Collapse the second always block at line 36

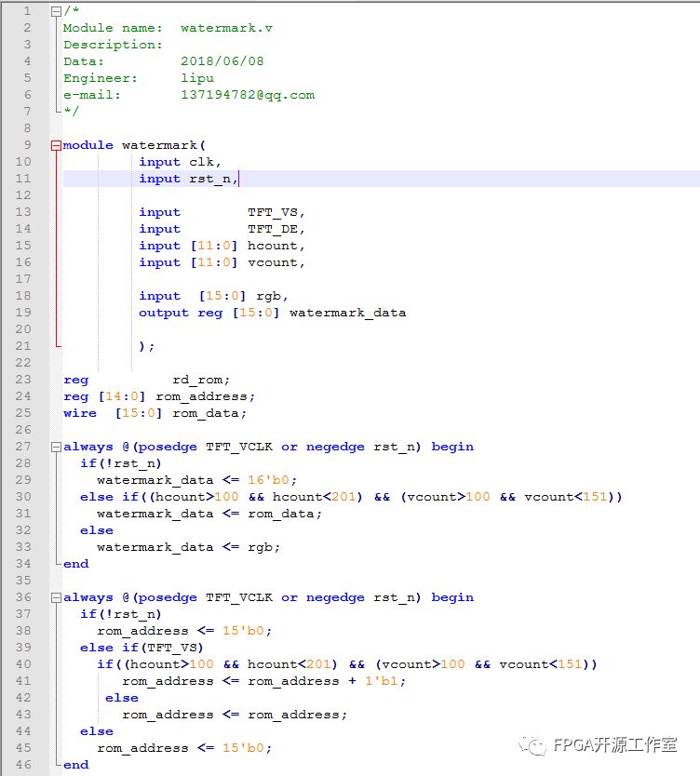click(57, 597)
